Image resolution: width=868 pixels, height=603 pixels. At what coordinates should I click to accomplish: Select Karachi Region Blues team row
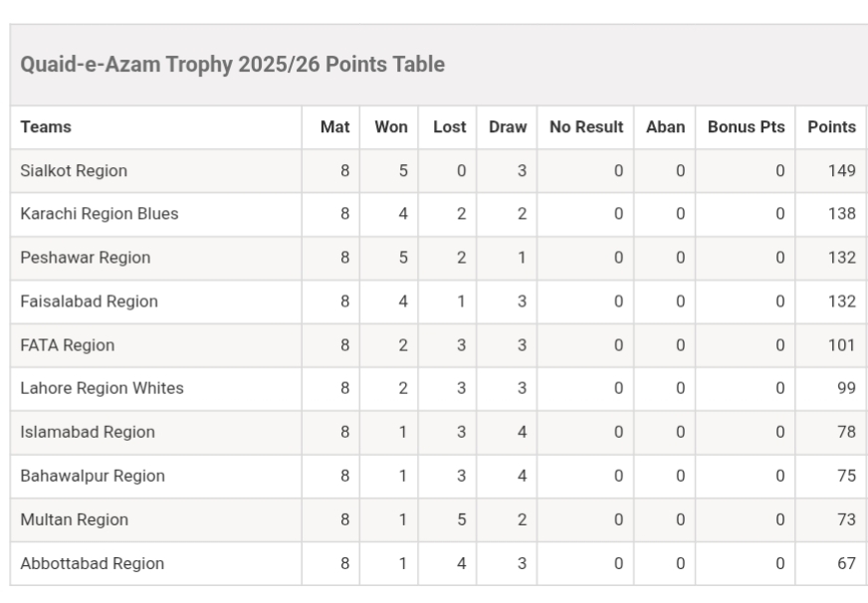pyautogui.click(x=100, y=214)
